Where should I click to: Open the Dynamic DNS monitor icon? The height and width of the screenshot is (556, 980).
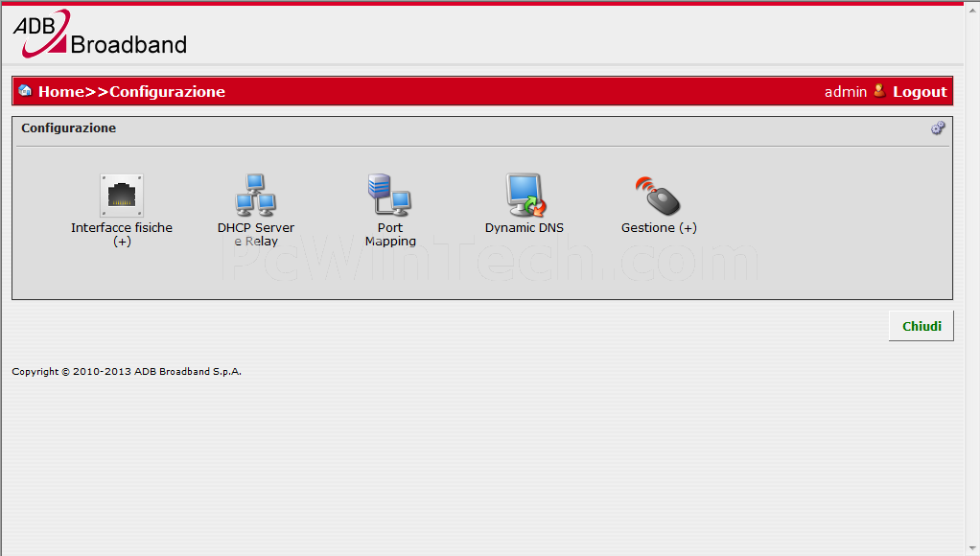click(525, 195)
